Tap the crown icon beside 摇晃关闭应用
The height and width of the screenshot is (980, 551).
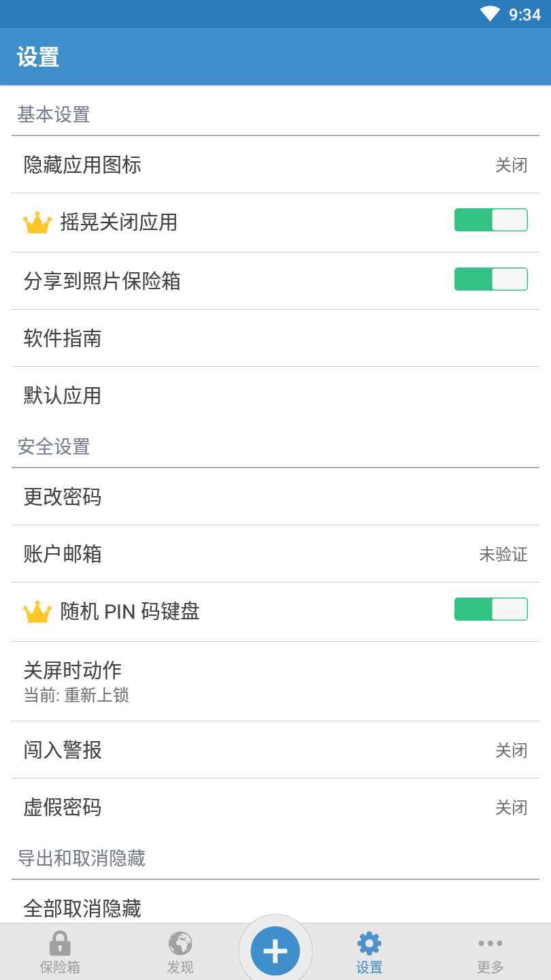(37, 223)
